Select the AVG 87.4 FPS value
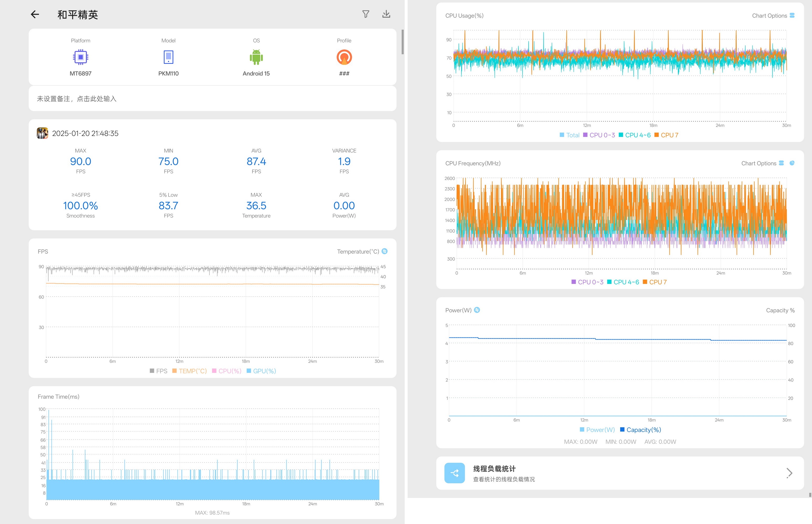The width and height of the screenshot is (812, 524). click(x=256, y=161)
